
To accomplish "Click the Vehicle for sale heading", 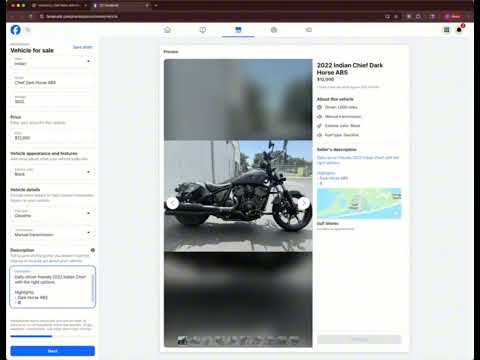I will (x=32, y=50).
